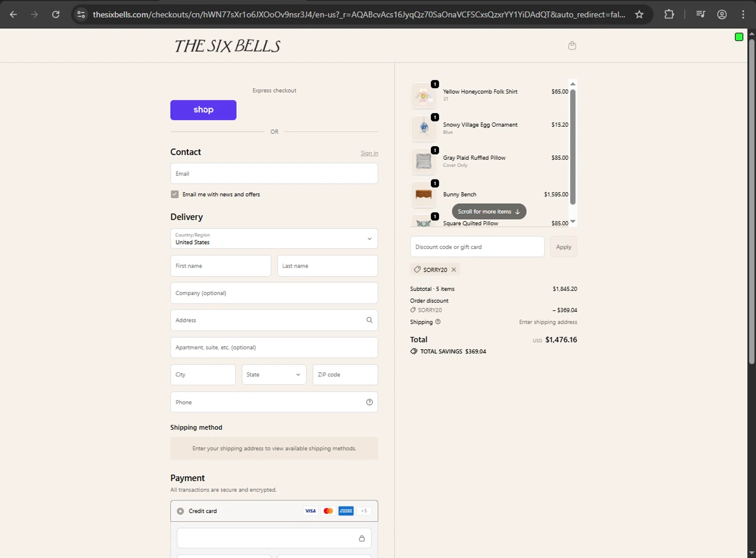Select the Credit card payment option
The image size is (756, 558).
point(180,511)
